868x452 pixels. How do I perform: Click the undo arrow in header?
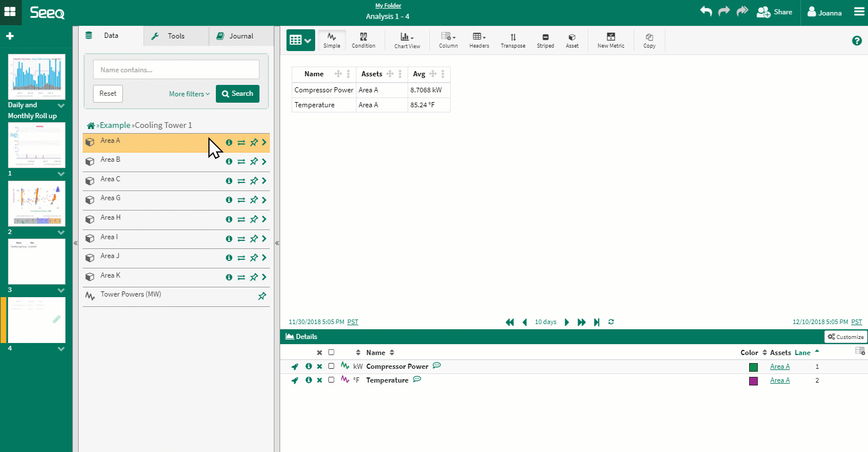pos(706,11)
